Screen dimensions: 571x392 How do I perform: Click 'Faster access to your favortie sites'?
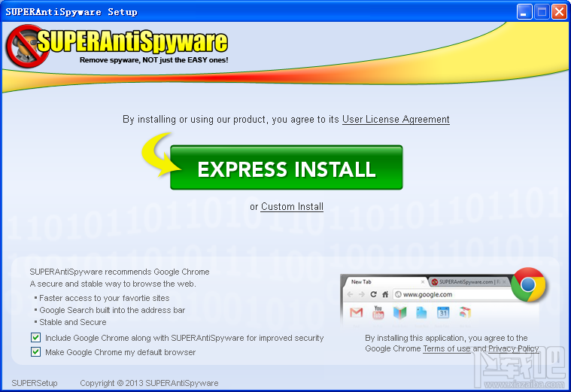(x=104, y=298)
